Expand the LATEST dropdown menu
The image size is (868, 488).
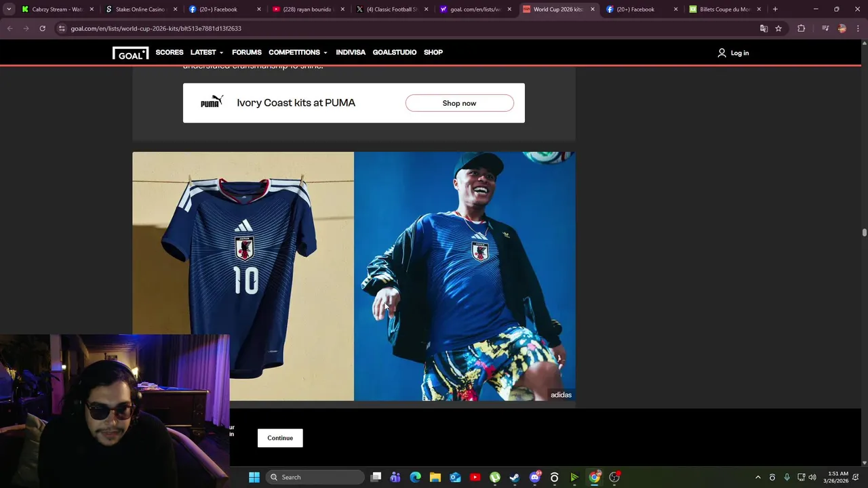pyautogui.click(x=207, y=52)
